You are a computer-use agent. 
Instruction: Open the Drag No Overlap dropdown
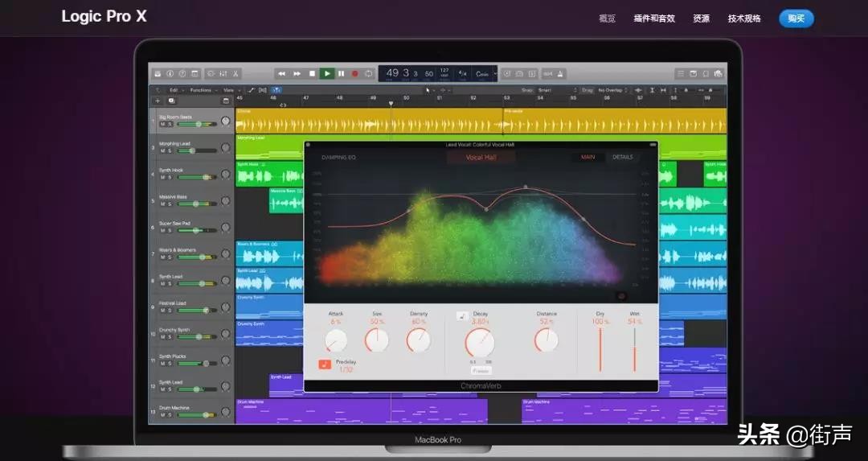(x=612, y=90)
